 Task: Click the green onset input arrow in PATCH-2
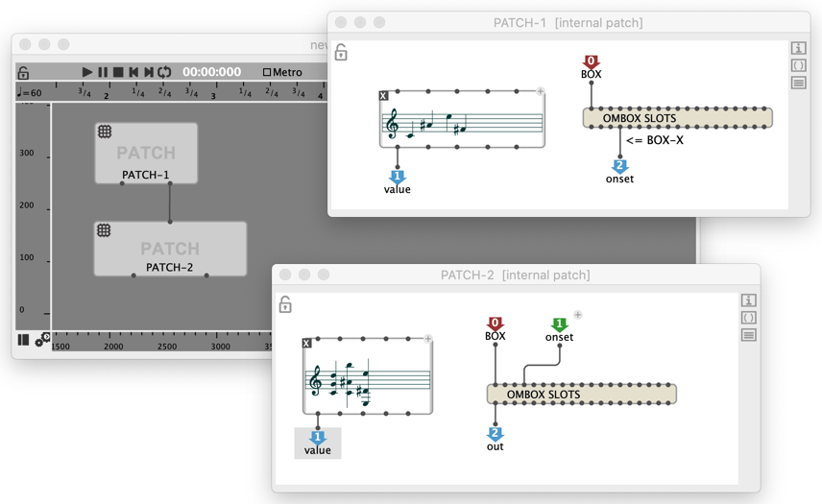(x=559, y=324)
